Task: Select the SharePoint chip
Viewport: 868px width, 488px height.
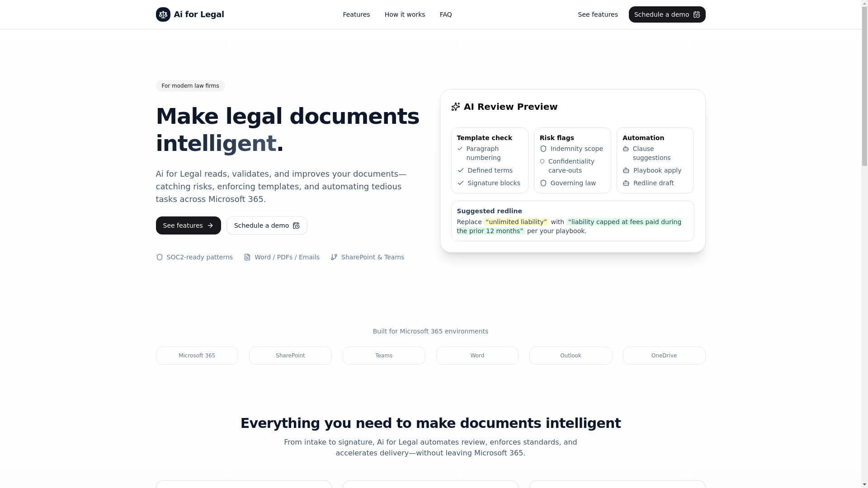Action: click(x=290, y=356)
